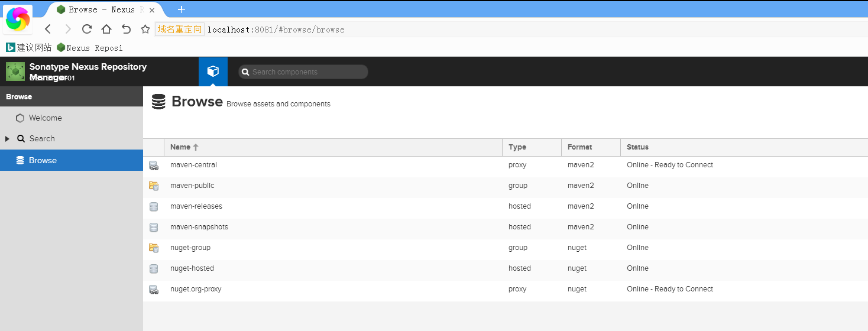Viewport: 868px width, 331px height.
Task: Click the maven-releases hosted database icon
Action: 154,207
